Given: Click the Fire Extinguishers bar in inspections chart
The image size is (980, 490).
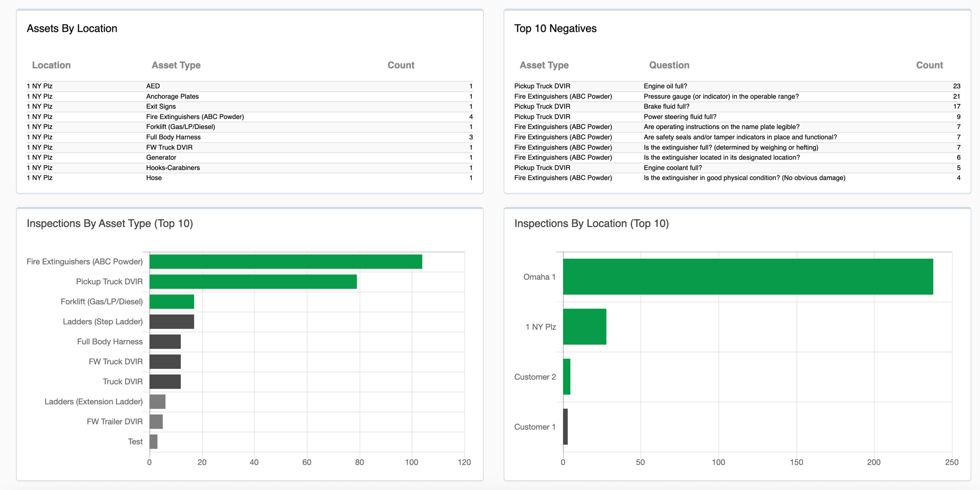Looking at the screenshot, I should click(284, 261).
